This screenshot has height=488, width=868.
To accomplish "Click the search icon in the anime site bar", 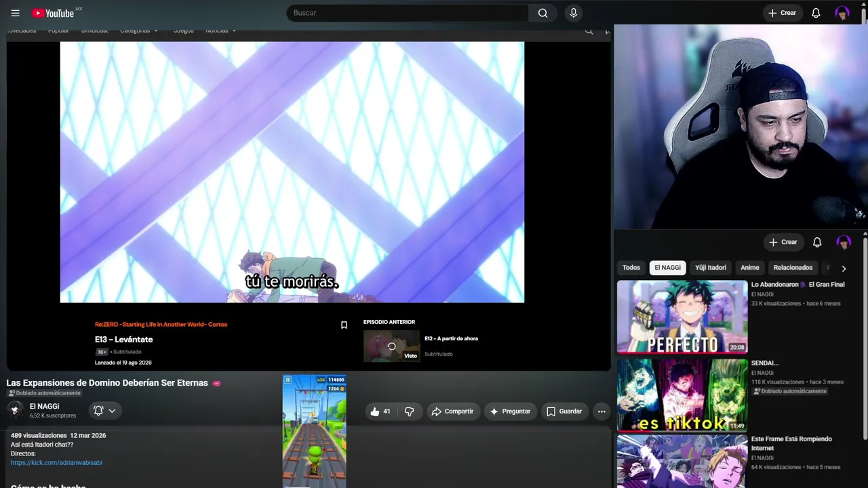I will 589,30.
